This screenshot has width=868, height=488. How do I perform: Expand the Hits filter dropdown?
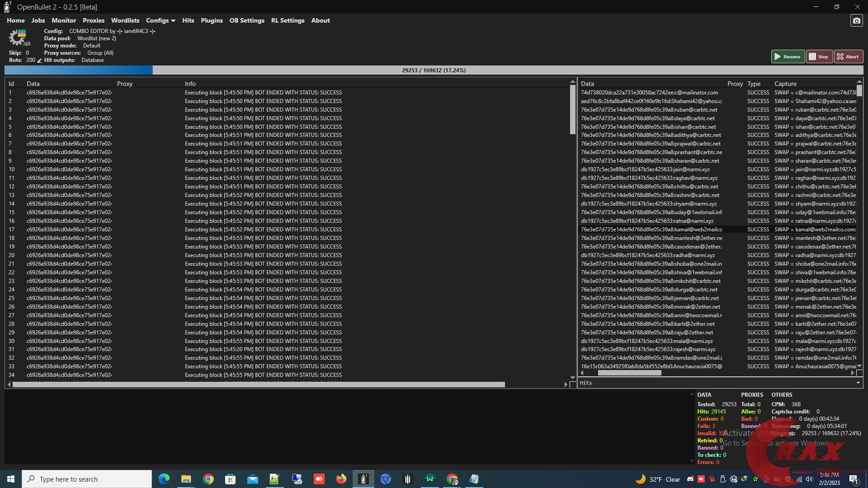tap(858, 383)
